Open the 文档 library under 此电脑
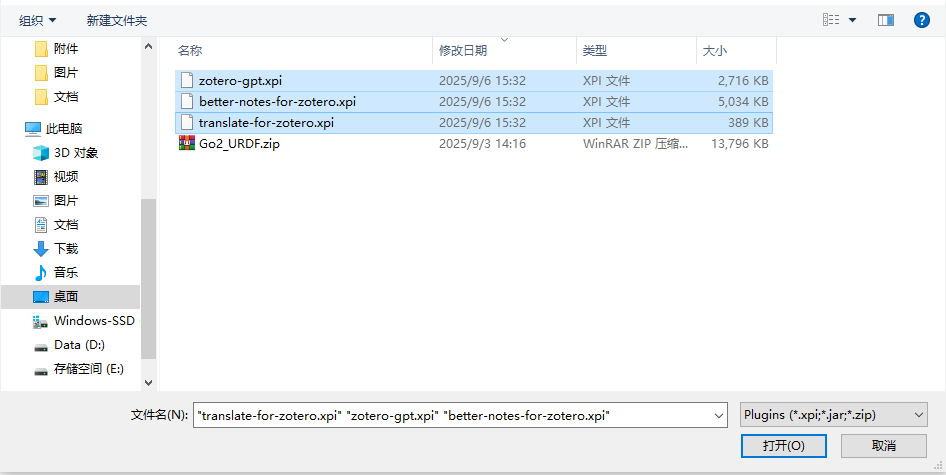This screenshot has width=946, height=475. (x=66, y=225)
